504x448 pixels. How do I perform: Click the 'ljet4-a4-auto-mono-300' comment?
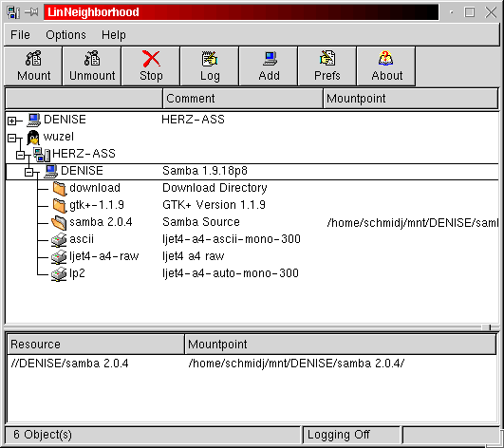click(231, 273)
